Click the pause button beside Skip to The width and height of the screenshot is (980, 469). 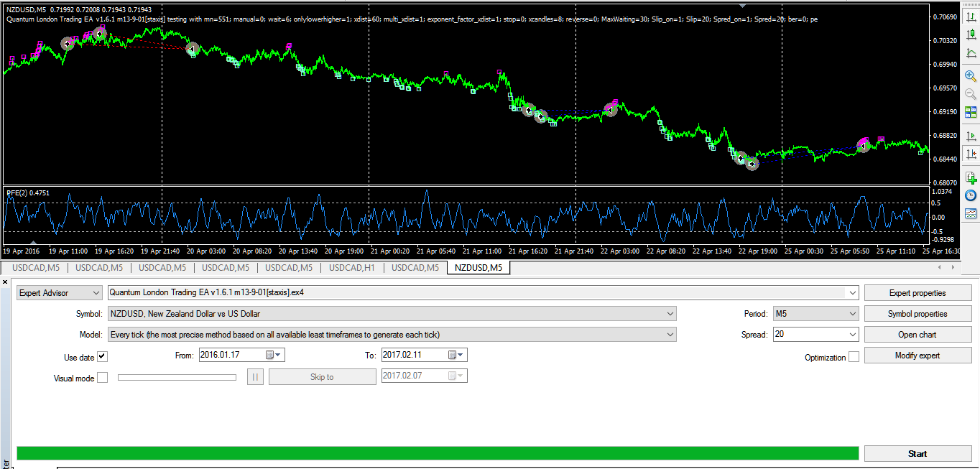[x=255, y=377]
